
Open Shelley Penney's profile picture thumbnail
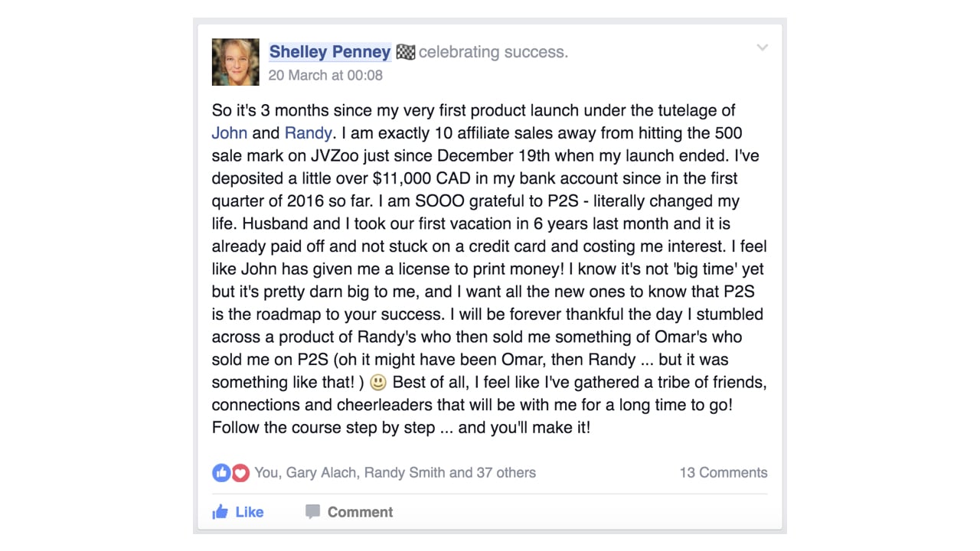(236, 62)
